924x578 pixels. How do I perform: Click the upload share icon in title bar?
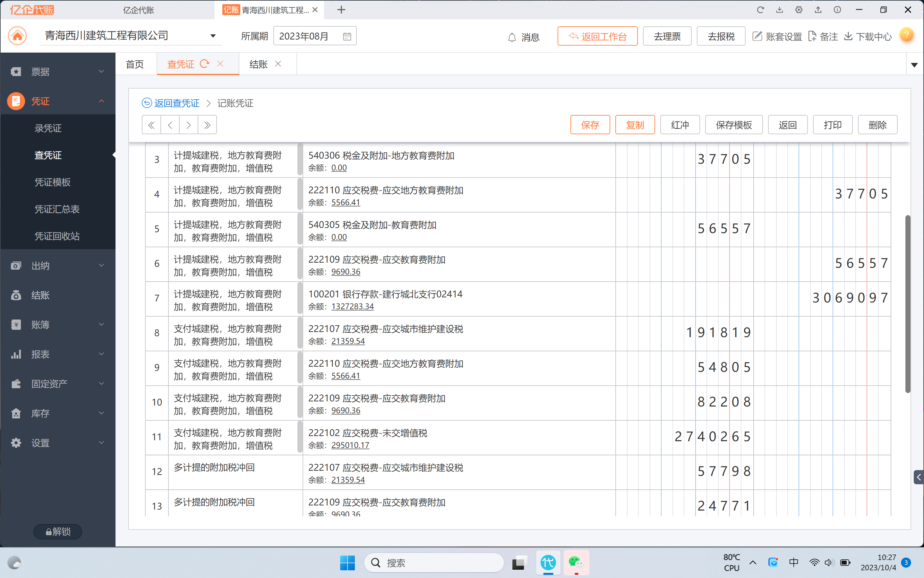click(x=818, y=10)
